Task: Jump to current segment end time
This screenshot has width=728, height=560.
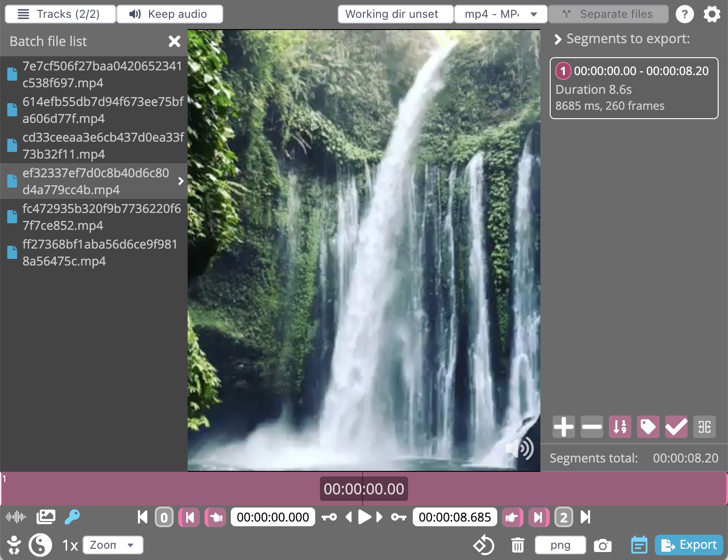Action: tap(538, 517)
